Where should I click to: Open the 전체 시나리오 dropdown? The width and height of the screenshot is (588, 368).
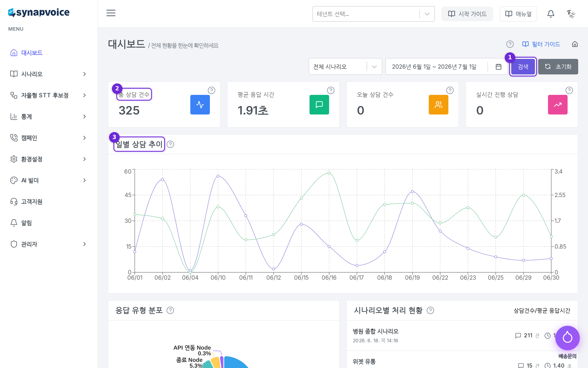(x=345, y=67)
